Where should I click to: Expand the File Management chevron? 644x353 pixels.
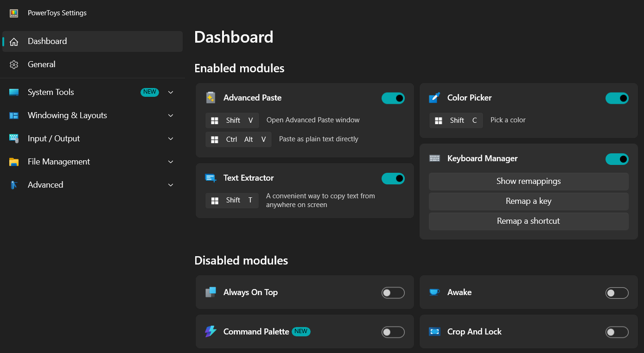click(x=171, y=162)
